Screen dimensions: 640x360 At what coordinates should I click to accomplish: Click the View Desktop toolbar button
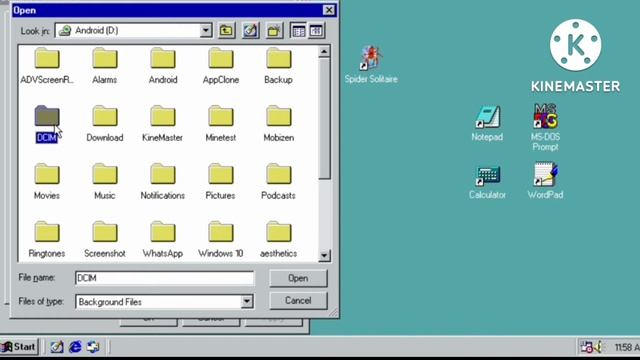(x=251, y=31)
